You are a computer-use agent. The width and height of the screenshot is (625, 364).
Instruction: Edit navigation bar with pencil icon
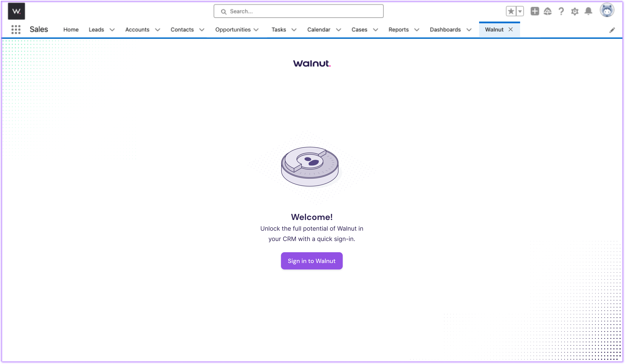coord(612,30)
